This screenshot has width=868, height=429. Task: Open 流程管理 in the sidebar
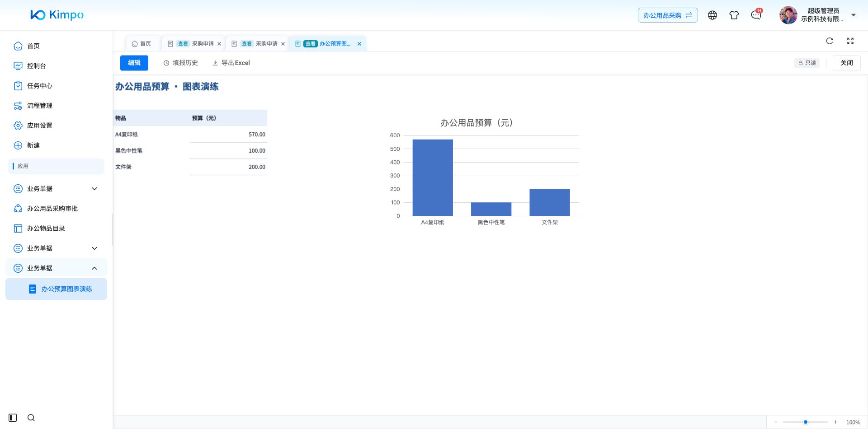(39, 106)
